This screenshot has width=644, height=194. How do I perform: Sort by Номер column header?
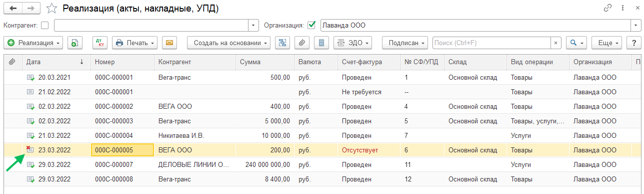pyautogui.click(x=122, y=62)
